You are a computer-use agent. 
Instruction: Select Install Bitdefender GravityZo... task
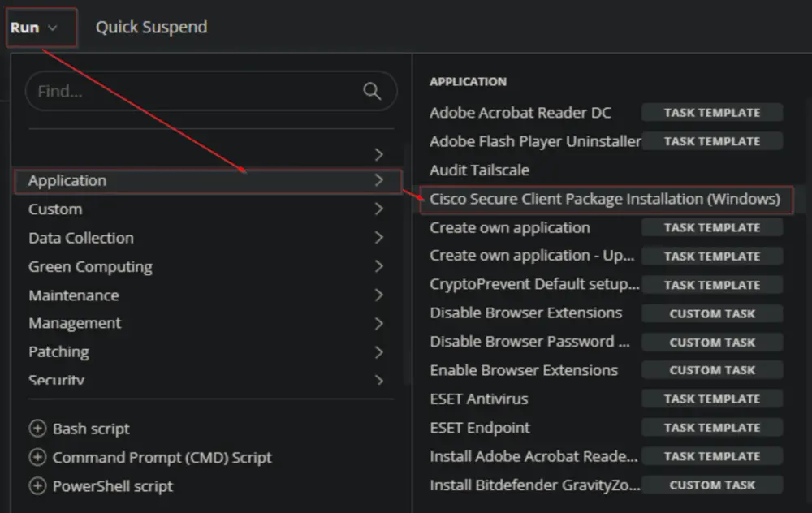pos(534,485)
